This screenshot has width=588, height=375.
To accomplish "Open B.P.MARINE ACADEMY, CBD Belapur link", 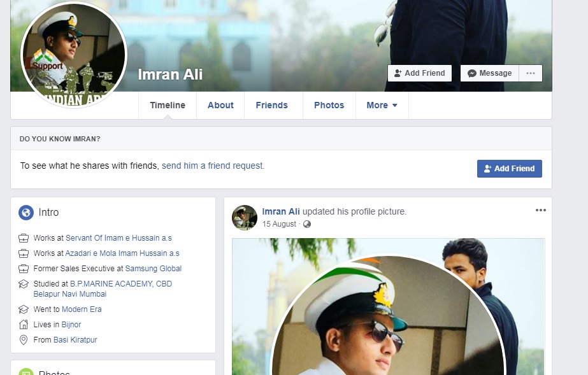I will 103,289.
